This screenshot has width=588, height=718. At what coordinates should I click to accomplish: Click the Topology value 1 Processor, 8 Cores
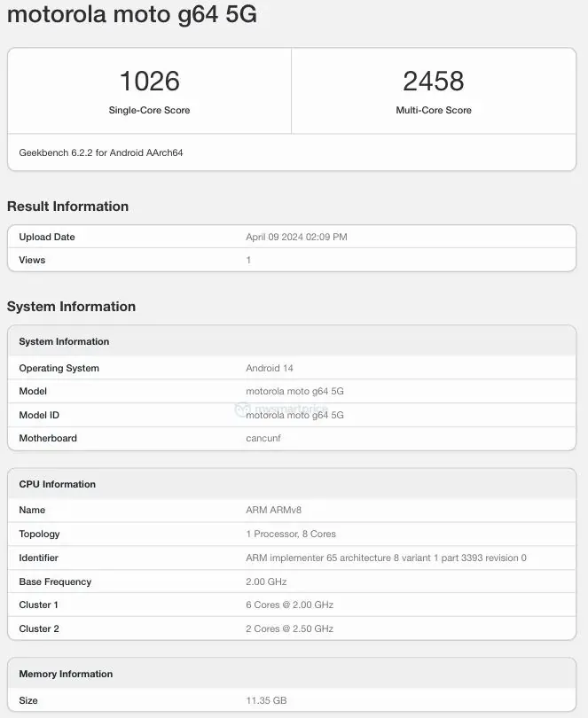pyautogui.click(x=291, y=535)
